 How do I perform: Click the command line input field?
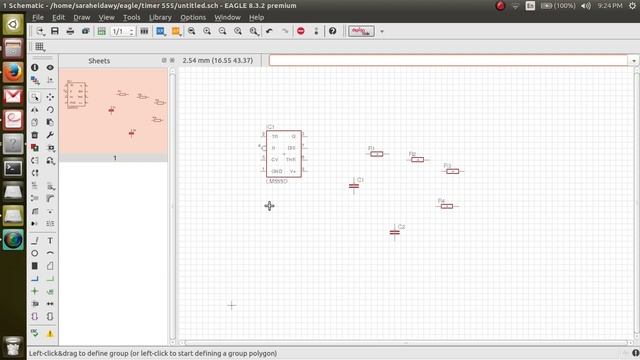click(x=448, y=60)
